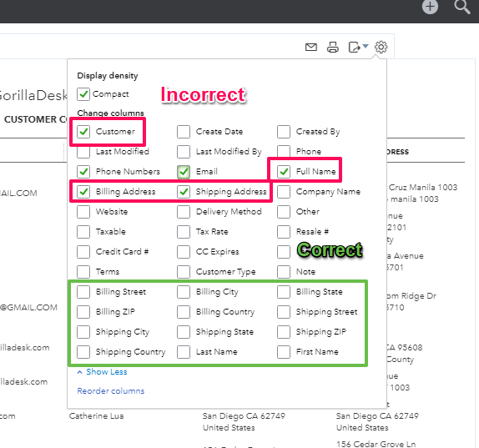Toggle the Compact display density checkbox
The width and height of the screenshot is (479, 448).
click(83, 94)
